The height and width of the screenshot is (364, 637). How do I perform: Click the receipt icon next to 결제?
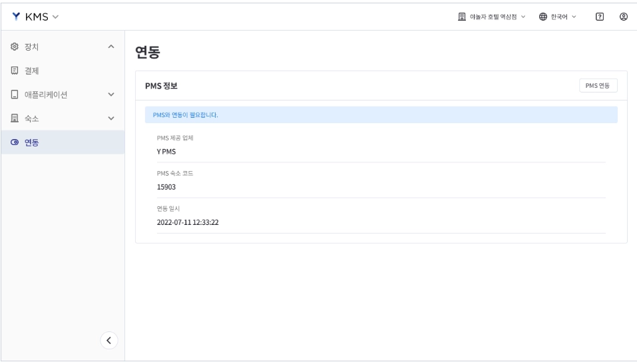point(15,71)
